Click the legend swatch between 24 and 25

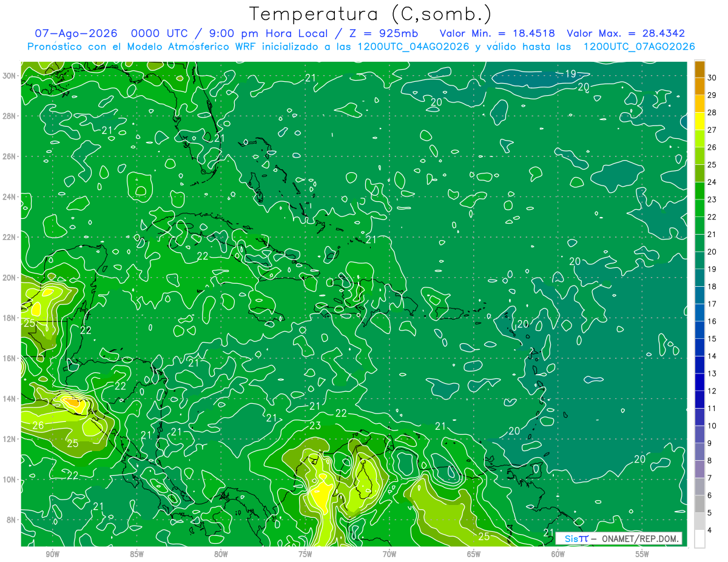[x=699, y=173]
